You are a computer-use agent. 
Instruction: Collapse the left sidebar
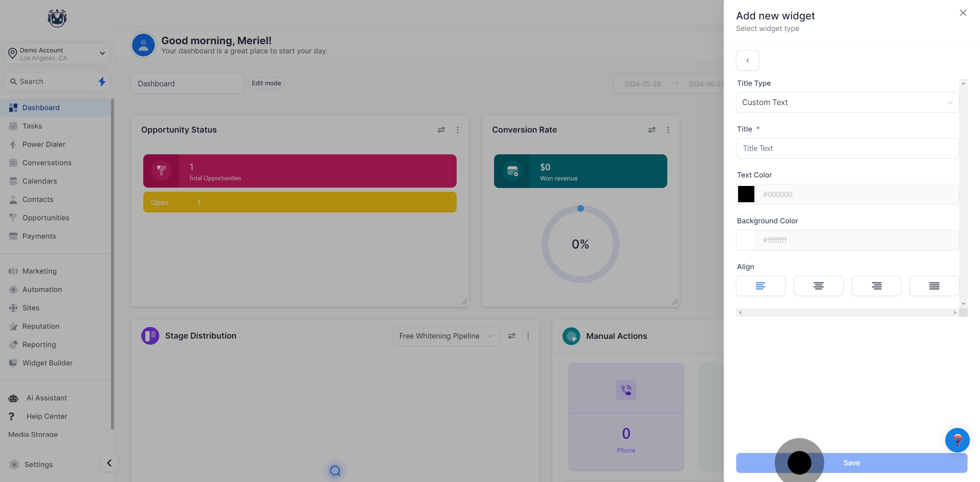pos(109,463)
